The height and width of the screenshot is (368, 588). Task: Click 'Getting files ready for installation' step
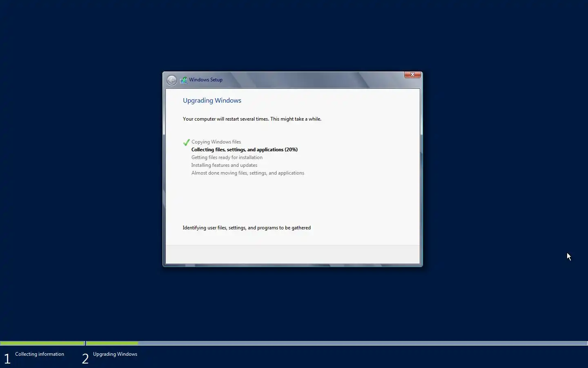point(227,157)
